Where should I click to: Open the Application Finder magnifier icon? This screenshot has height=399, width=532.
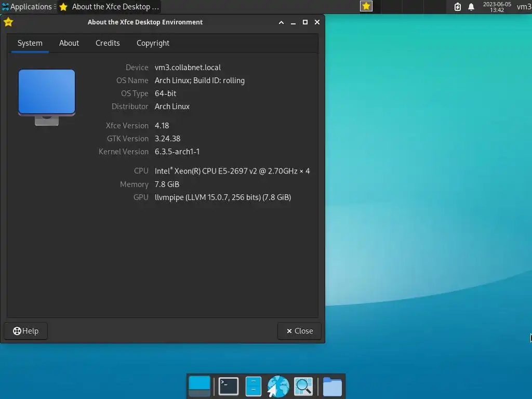303,386
